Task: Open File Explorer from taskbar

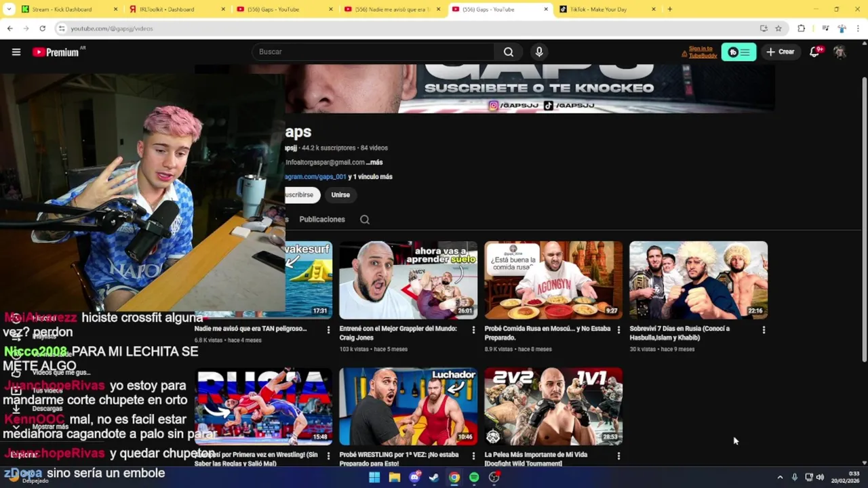Action: click(394, 477)
